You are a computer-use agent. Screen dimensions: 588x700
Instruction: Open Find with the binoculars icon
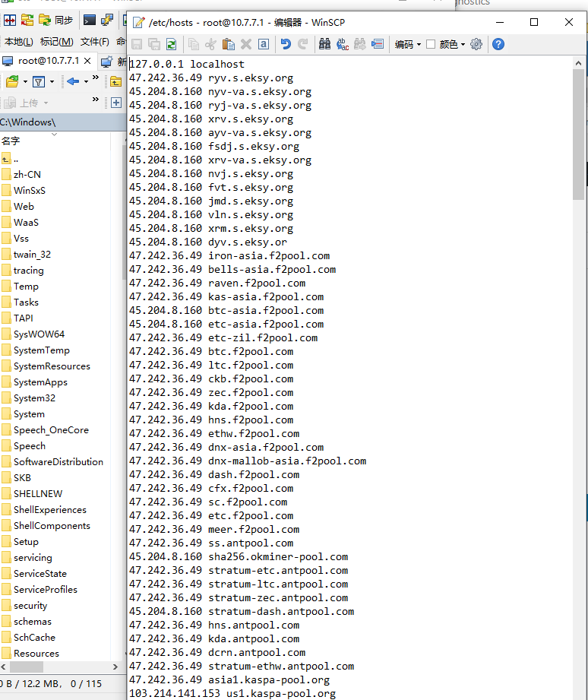pyautogui.click(x=324, y=44)
